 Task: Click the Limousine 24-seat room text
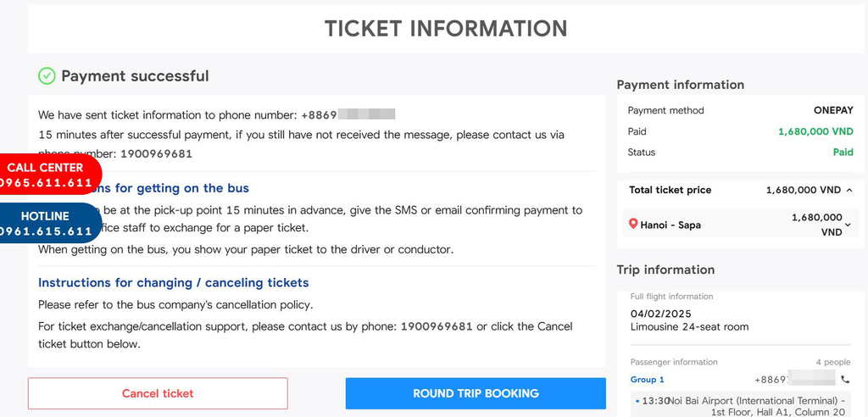[689, 326]
